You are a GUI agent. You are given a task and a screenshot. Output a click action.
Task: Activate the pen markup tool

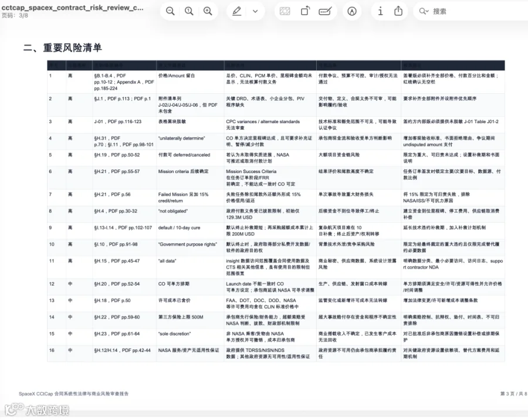point(237,11)
